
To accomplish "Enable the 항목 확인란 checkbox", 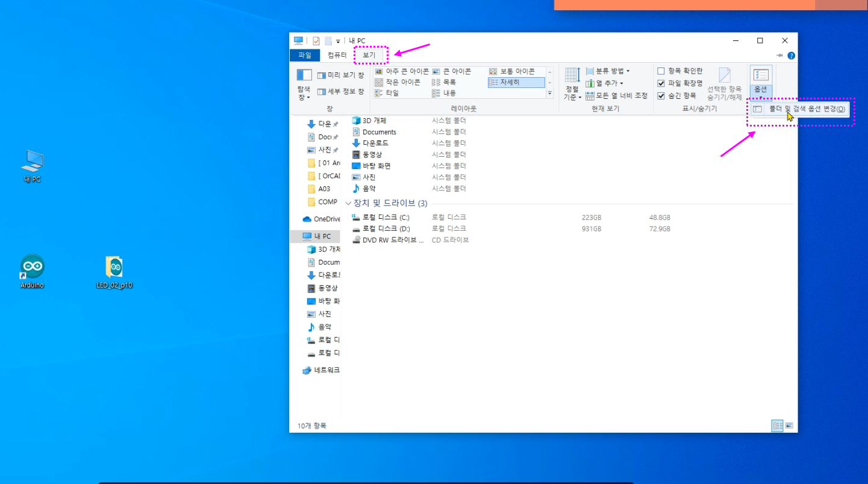I will tap(661, 71).
